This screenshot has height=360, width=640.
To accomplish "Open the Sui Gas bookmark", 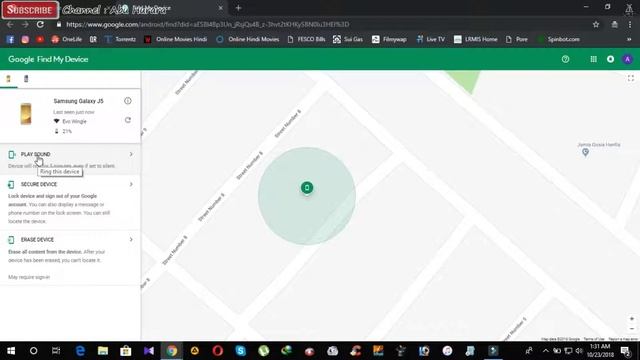I will (x=348, y=39).
